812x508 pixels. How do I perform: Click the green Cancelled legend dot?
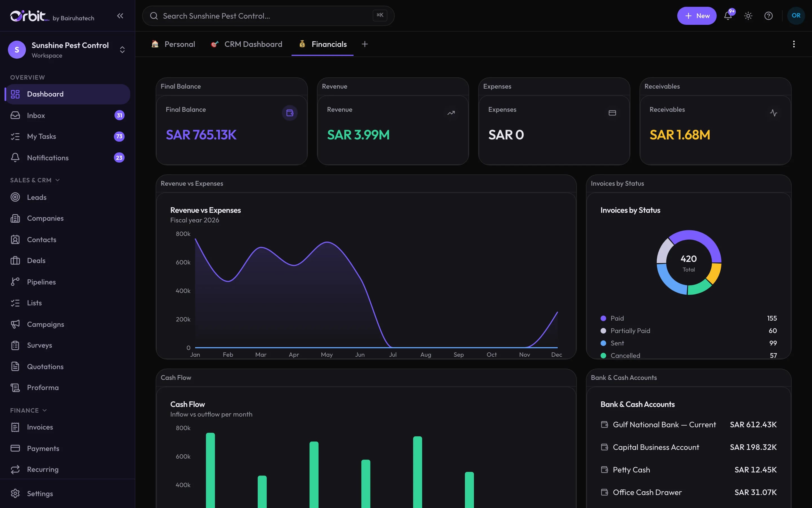603,356
